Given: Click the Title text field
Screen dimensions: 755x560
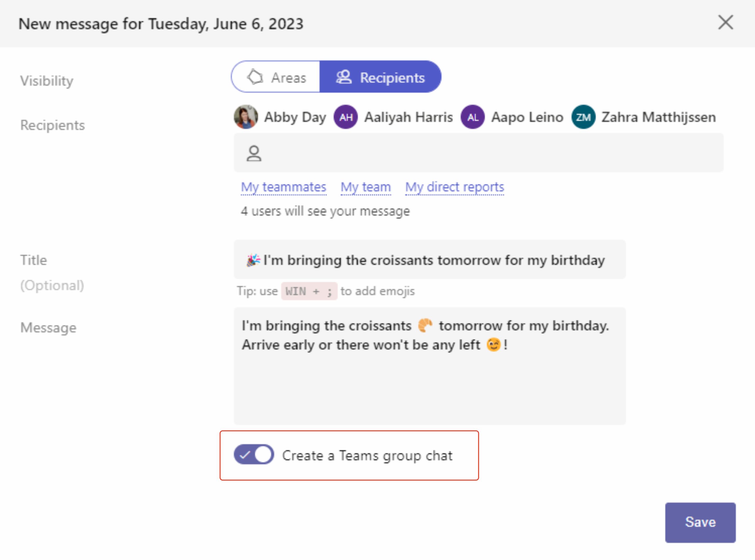Looking at the screenshot, I should [429, 260].
